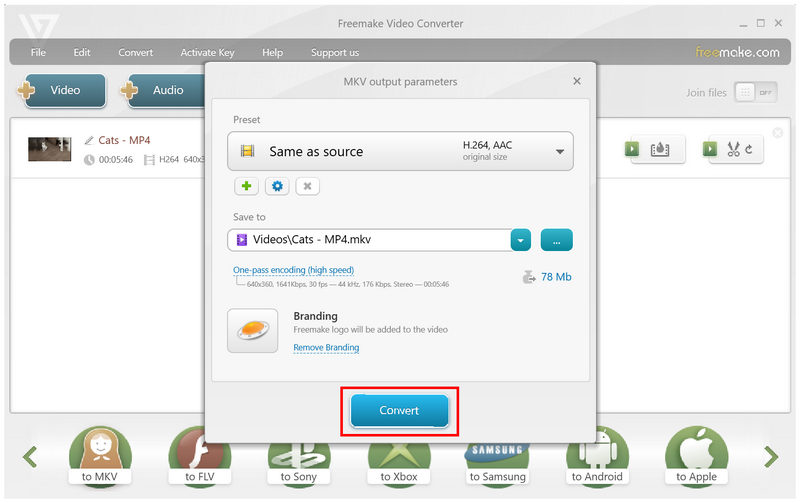Play the video in the scissors editor button

710,149
